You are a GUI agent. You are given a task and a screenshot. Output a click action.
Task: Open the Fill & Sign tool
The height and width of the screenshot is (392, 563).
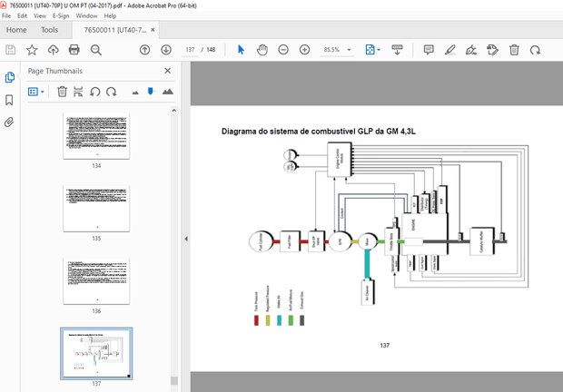pyautogui.click(x=471, y=50)
